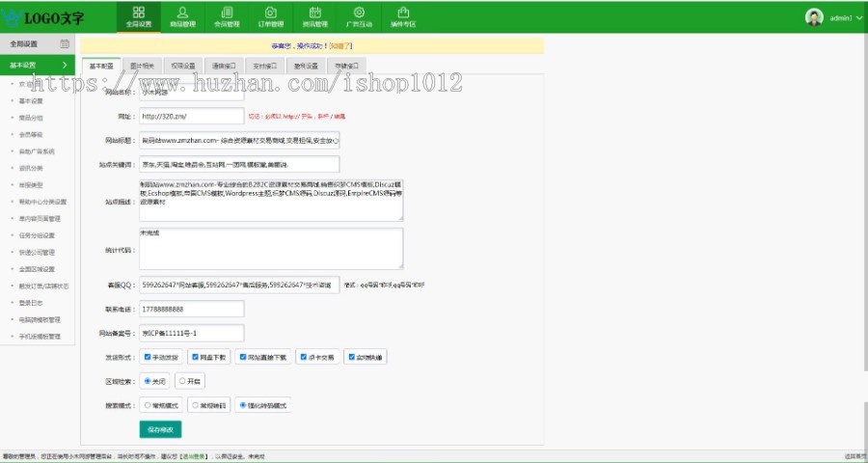
Task: Toggle the 网站直接下载 checkbox
Action: [x=243, y=357]
